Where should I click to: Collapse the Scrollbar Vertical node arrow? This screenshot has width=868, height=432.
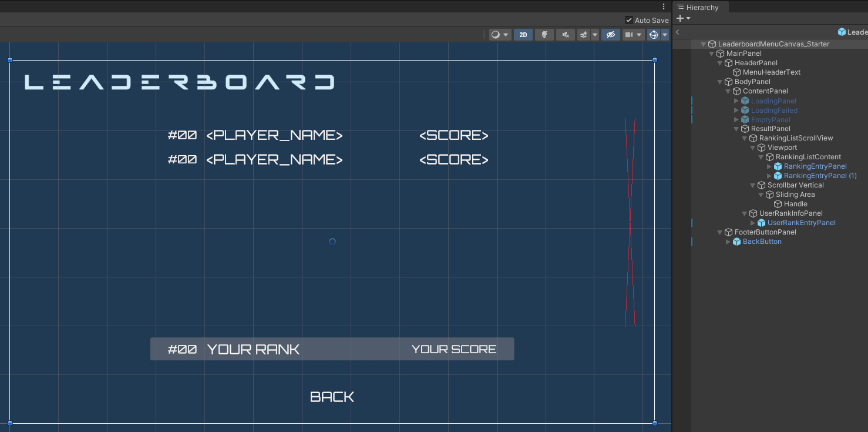tap(753, 185)
